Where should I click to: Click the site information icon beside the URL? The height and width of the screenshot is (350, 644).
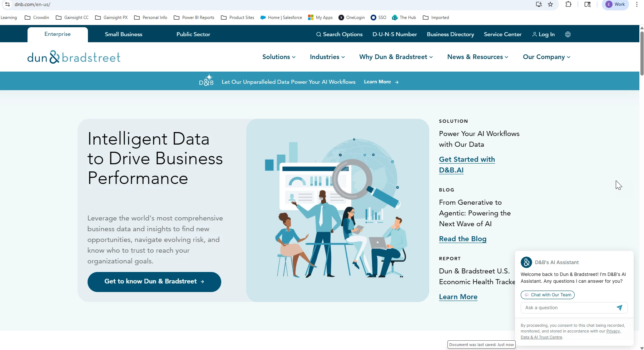7,4
